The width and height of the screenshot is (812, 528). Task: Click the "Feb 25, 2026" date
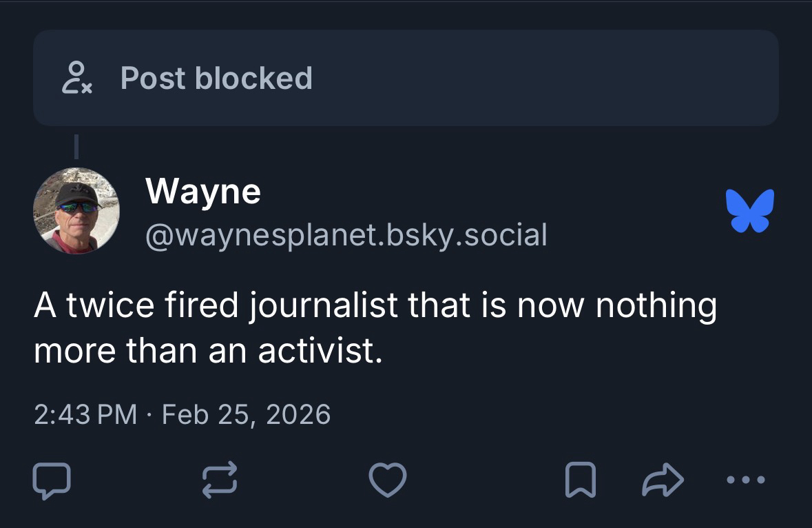(246, 415)
